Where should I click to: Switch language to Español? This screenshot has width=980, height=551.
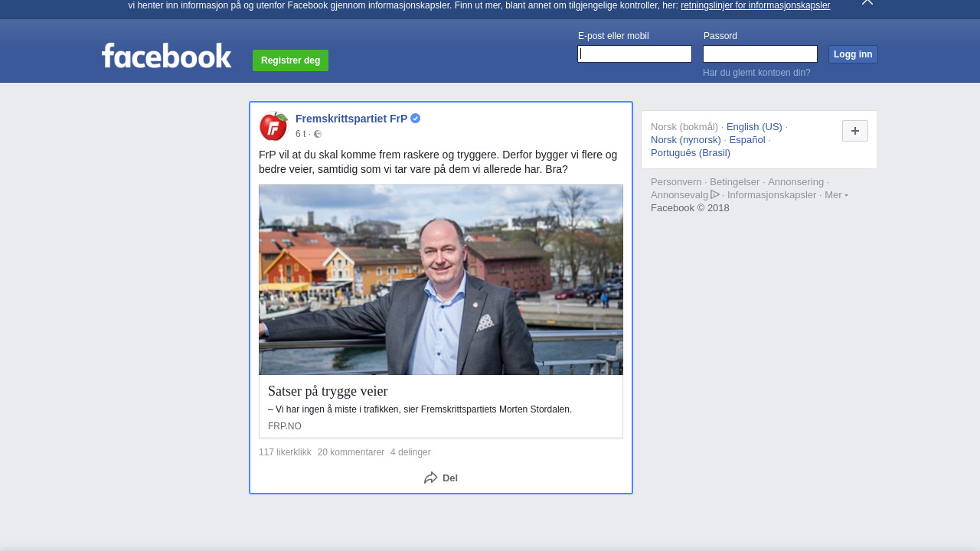[747, 140]
